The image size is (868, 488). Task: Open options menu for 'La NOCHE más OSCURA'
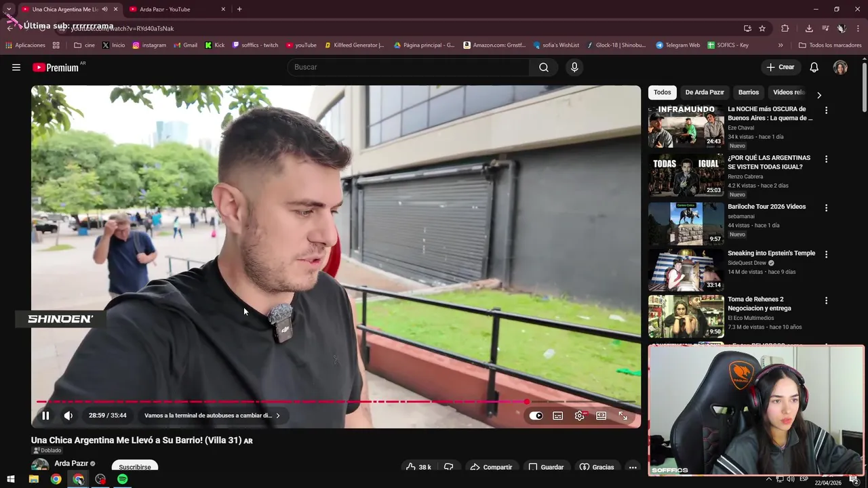click(826, 110)
